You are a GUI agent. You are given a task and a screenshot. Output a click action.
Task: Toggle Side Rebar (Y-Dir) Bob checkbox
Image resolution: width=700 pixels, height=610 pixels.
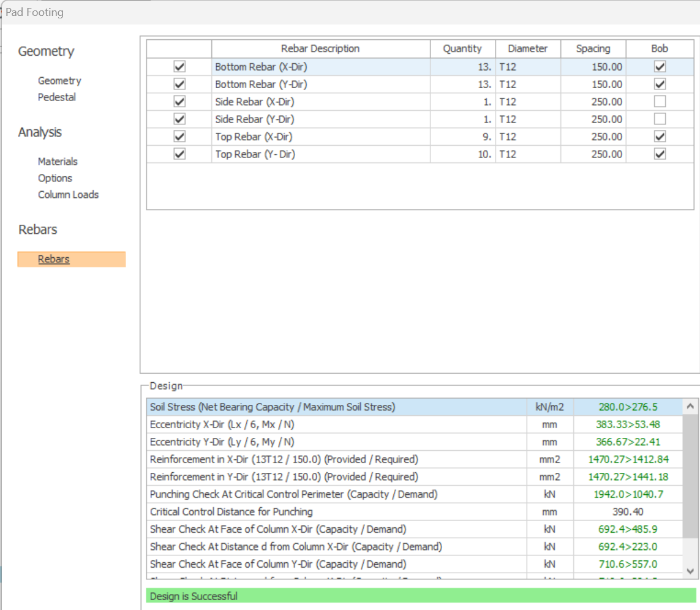pyautogui.click(x=660, y=119)
